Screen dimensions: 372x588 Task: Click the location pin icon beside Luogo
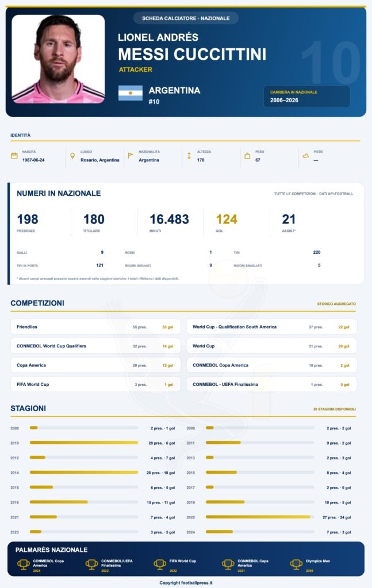coord(72,156)
